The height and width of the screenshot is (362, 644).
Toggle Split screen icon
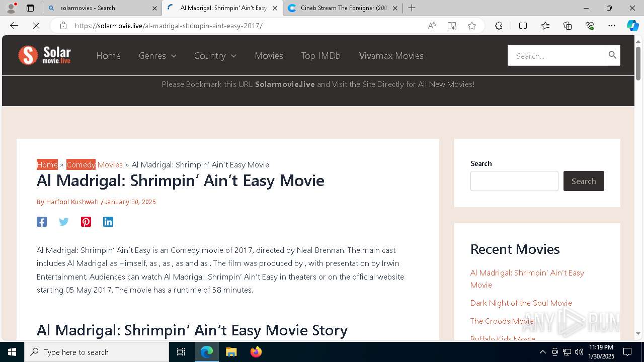523,26
